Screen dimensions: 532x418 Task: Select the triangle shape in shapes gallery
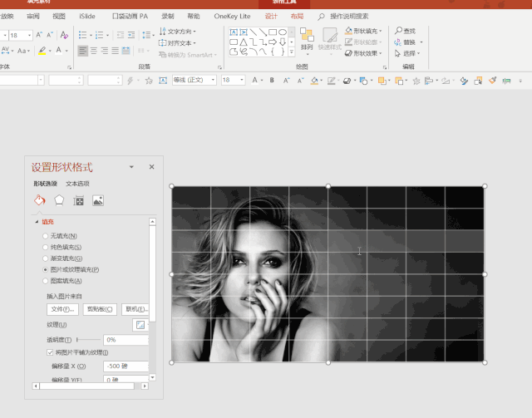coord(244,42)
